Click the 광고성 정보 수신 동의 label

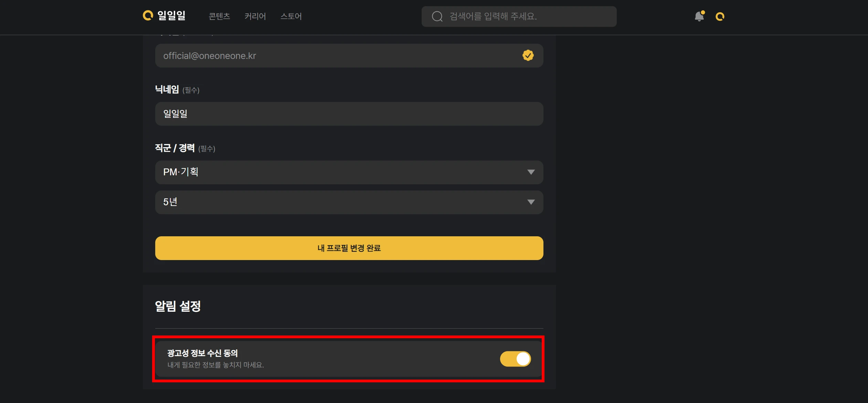202,353
